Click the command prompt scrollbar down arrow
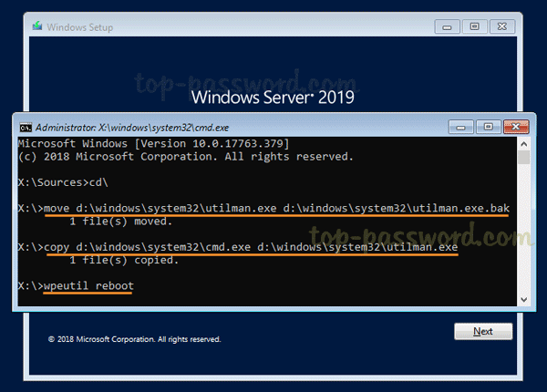 click(x=523, y=300)
